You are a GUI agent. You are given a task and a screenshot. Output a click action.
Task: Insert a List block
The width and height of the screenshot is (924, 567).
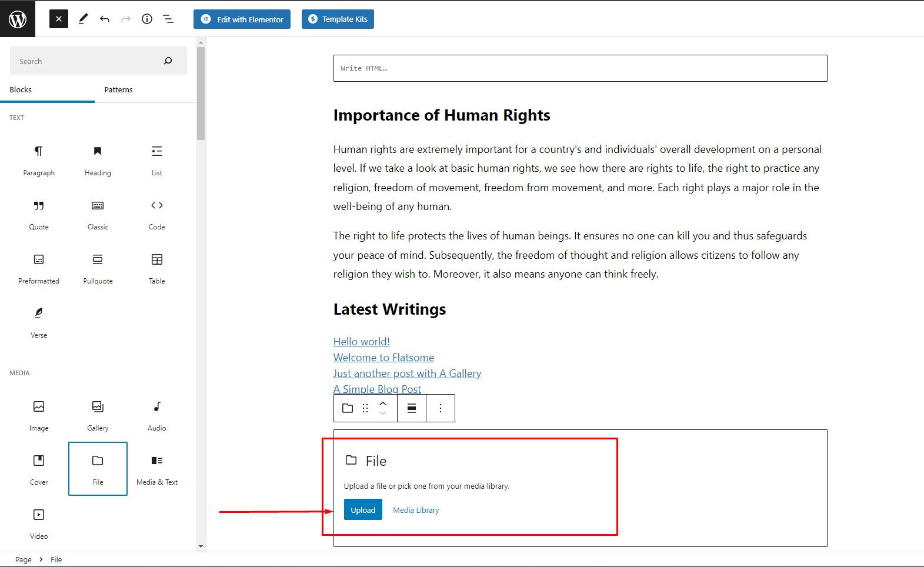tap(157, 160)
